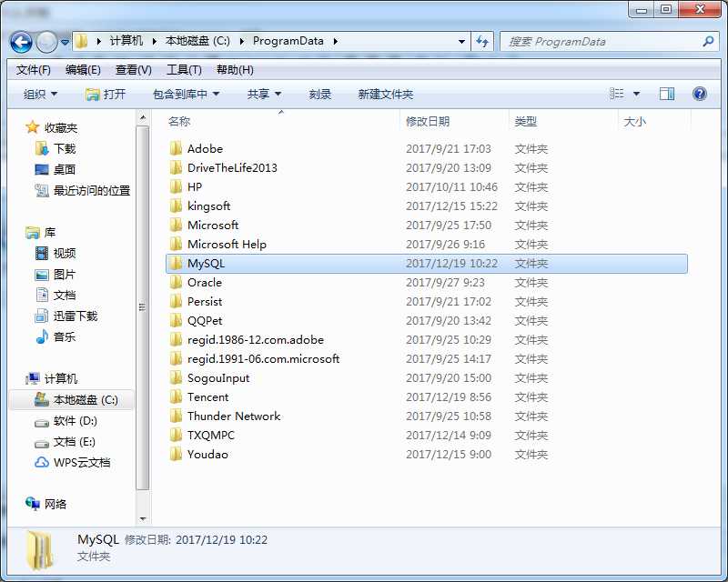The image size is (728, 582).
Task: Open the 组织 dropdown menu
Action: 40,95
